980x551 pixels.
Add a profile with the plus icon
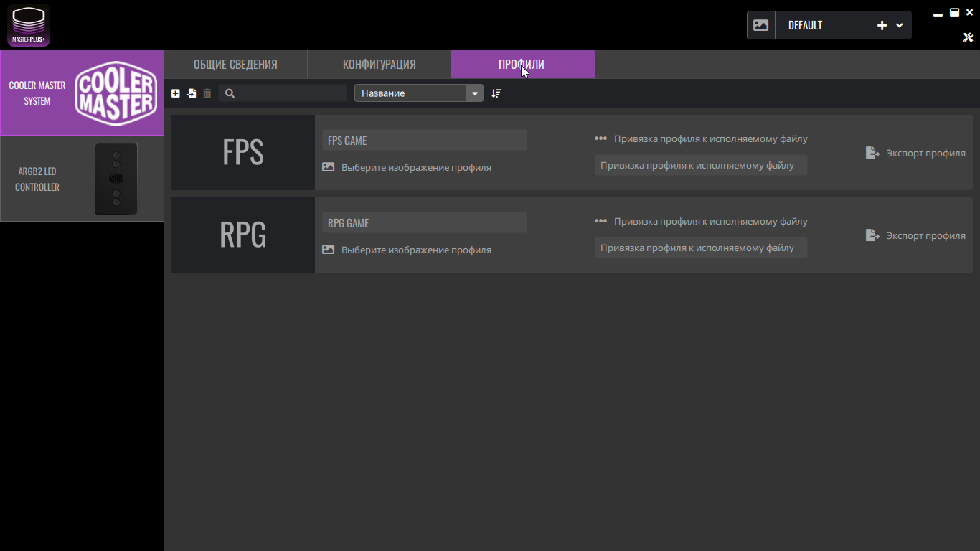pyautogui.click(x=882, y=25)
